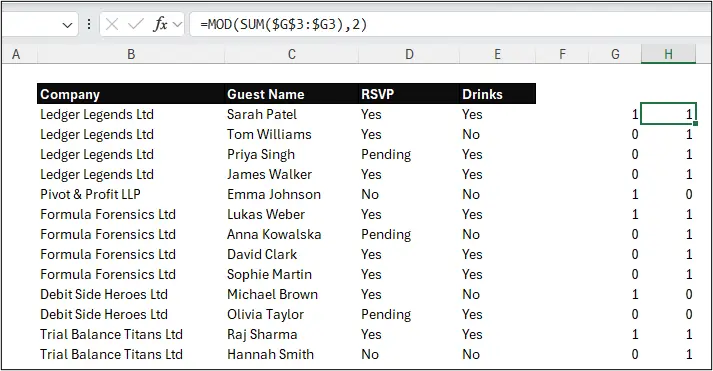This screenshot has width=713, height=371.
Task: Click the selected H cell in Sarah Patel's row
Action: click(x=668, y=114)
